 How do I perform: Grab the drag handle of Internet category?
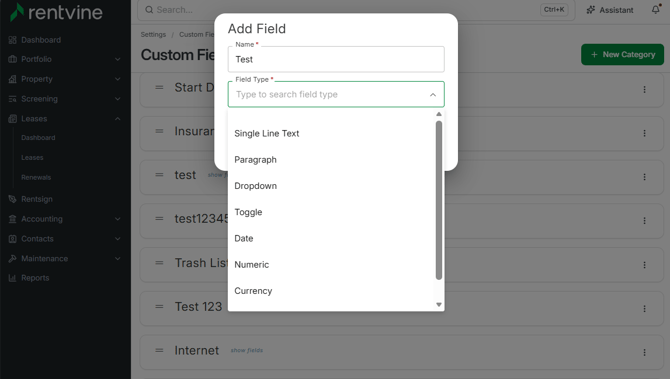pyautogui.click(x=159, y=350)
